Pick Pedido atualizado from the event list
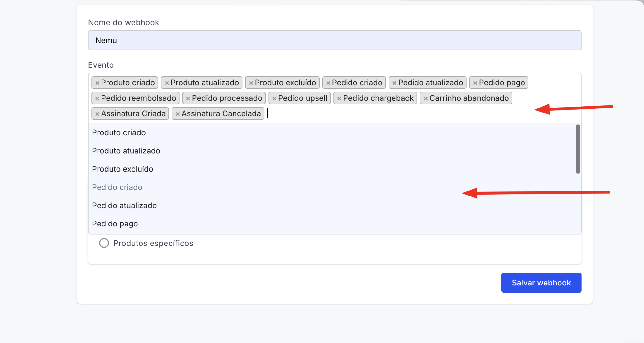 tap(124, 206)
